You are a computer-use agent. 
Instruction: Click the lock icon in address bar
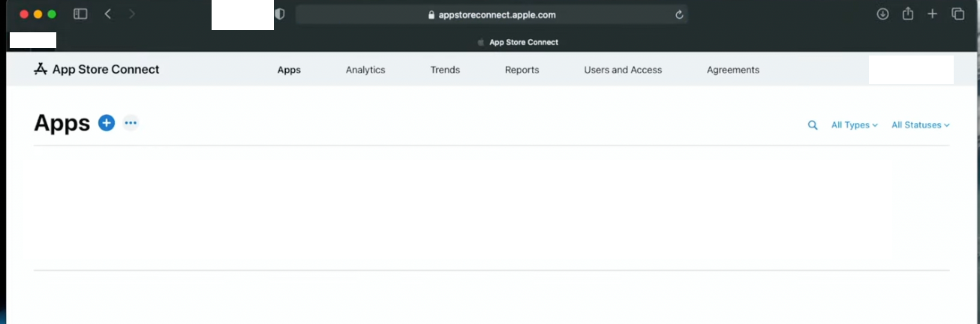pyautogui.click(x=431, y=15)
